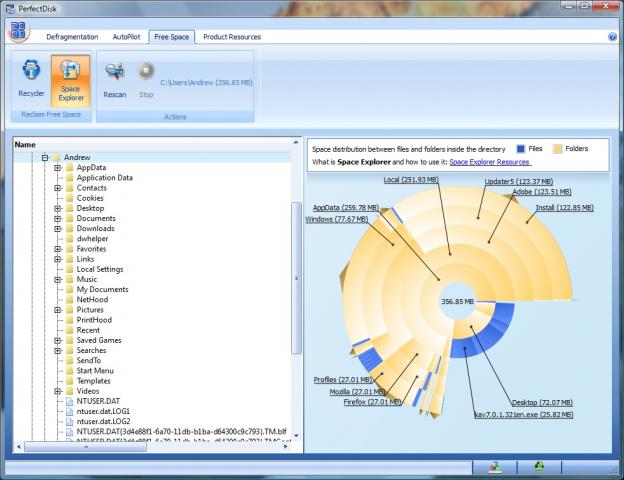Viewport: 624px width, 480px height.
Task: Expand the Downloads folder node
Action: (58, 228)
